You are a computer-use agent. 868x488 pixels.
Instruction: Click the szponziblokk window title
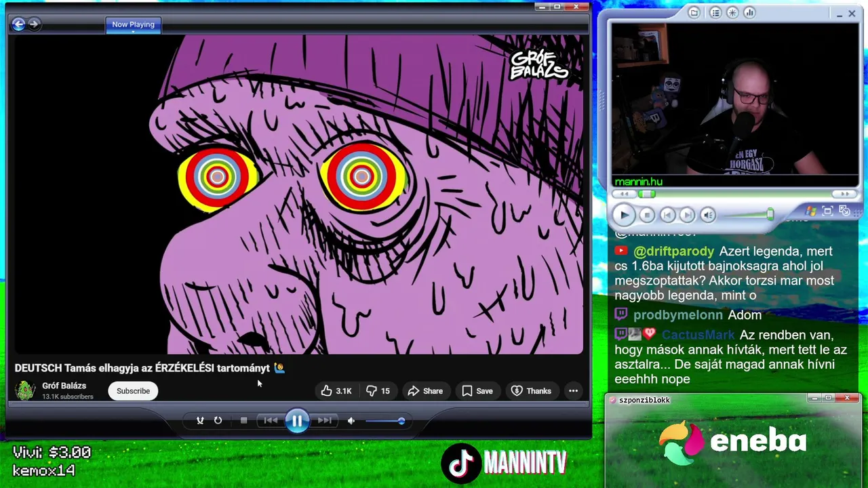coord(644,400)
